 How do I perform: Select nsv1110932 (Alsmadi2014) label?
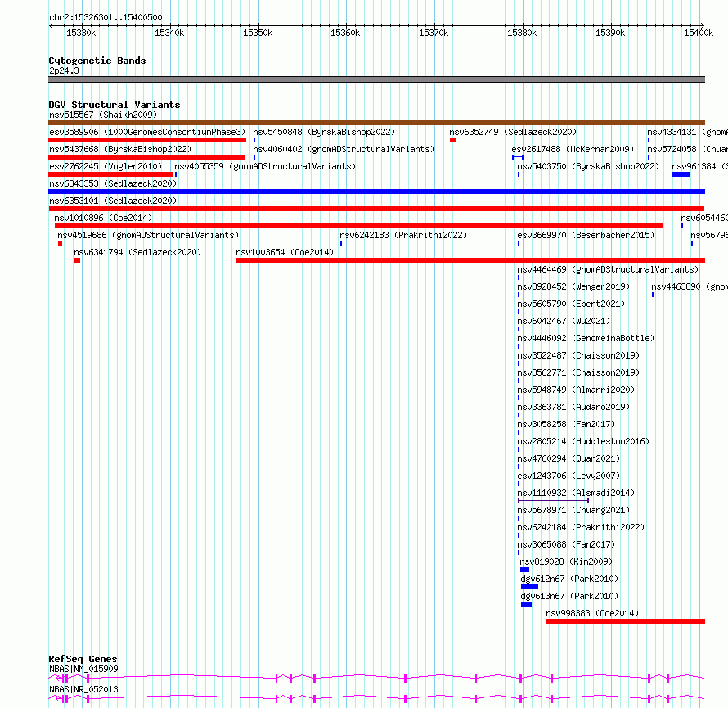tap(576, 493)
